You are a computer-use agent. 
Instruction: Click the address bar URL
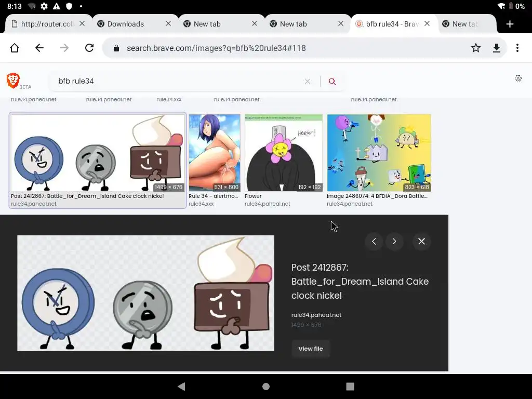[216, 48]
